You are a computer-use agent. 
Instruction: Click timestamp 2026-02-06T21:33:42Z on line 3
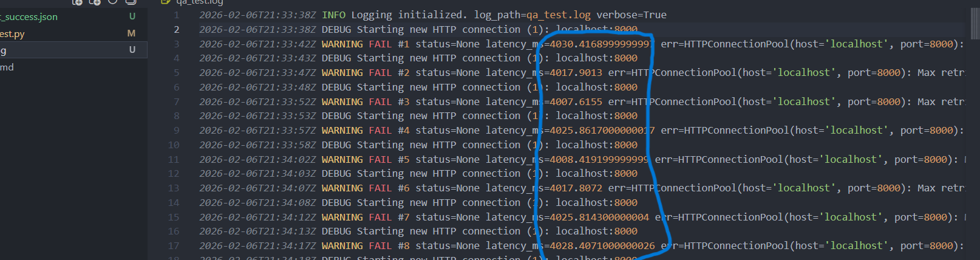coord(257,44)
